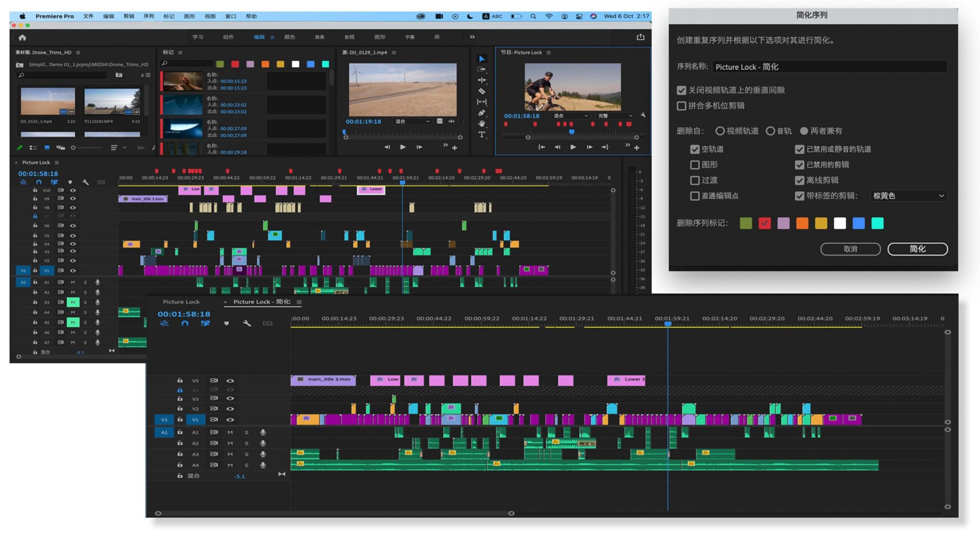980x534 pixels.
Task: Open the 完整 playback resolution dropdown
Action: pos(615,116)
